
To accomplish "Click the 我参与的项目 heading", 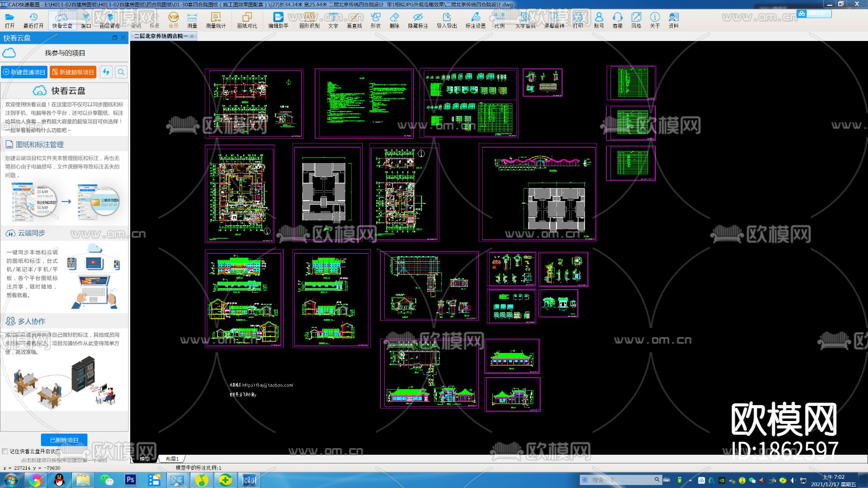I will (x=65, y=53).
